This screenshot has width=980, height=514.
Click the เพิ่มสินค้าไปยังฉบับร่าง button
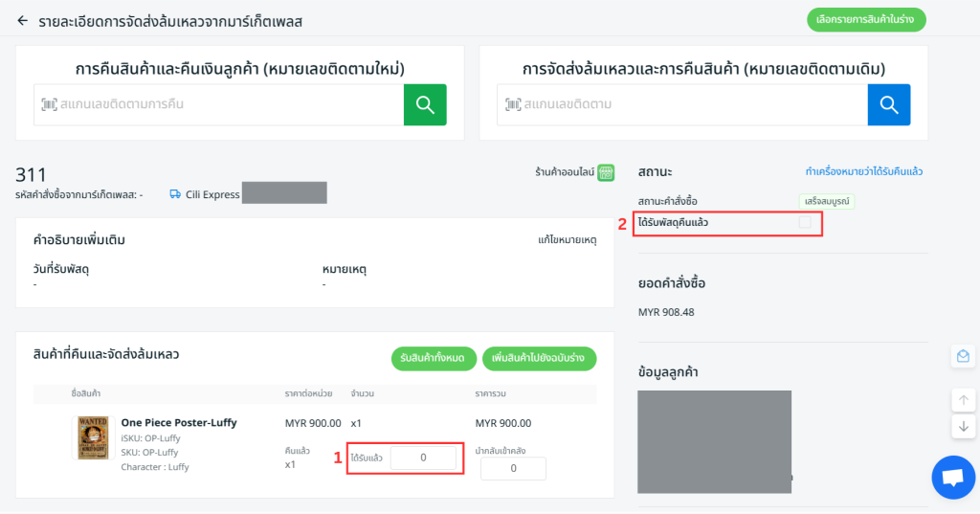[x=539, y=358]
